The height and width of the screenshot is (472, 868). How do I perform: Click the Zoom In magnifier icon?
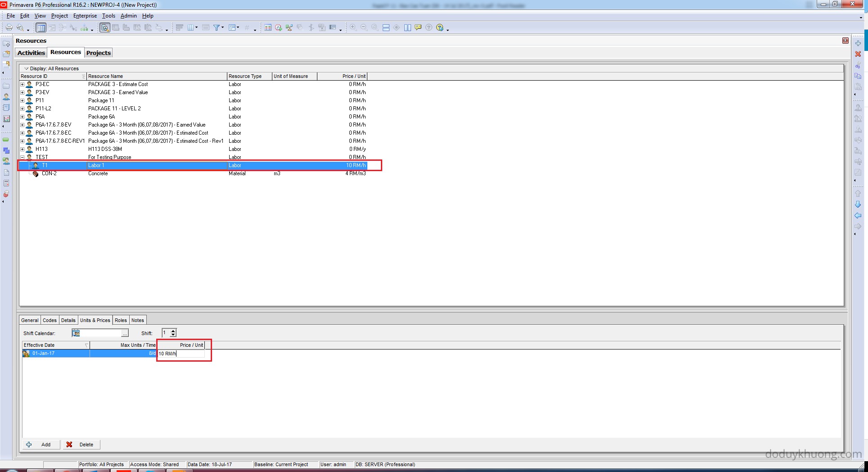[x=353, y=28]
